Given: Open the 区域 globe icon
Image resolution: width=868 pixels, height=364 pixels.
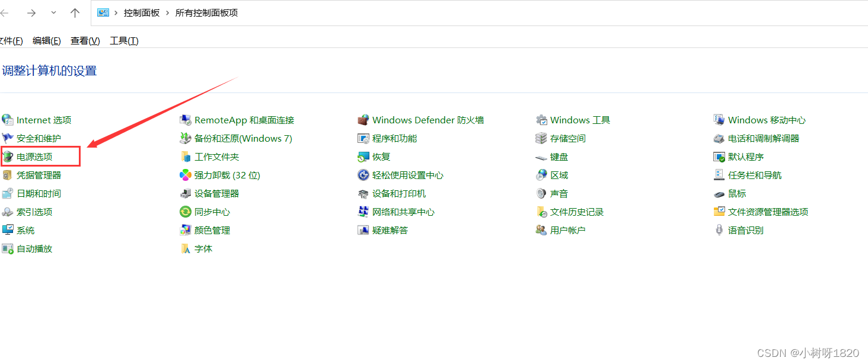Looking at the screenshot, I should click(541, 175).
